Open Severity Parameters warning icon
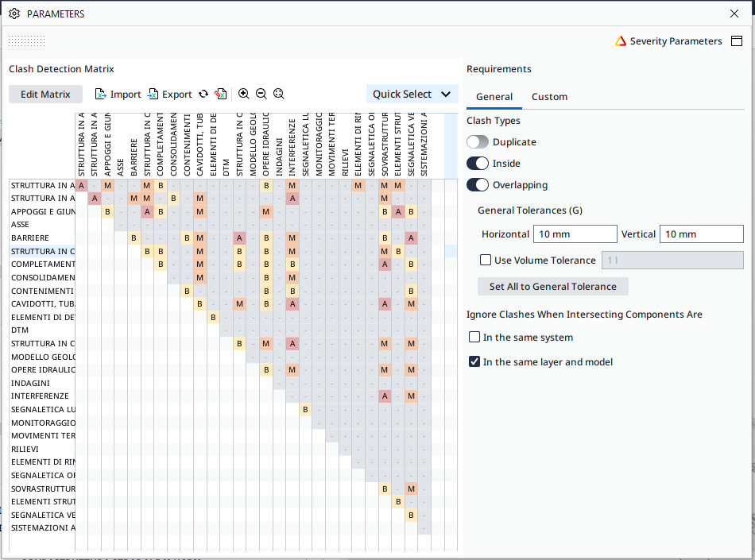This screenshot has height=560, width=755. [621, 41]
